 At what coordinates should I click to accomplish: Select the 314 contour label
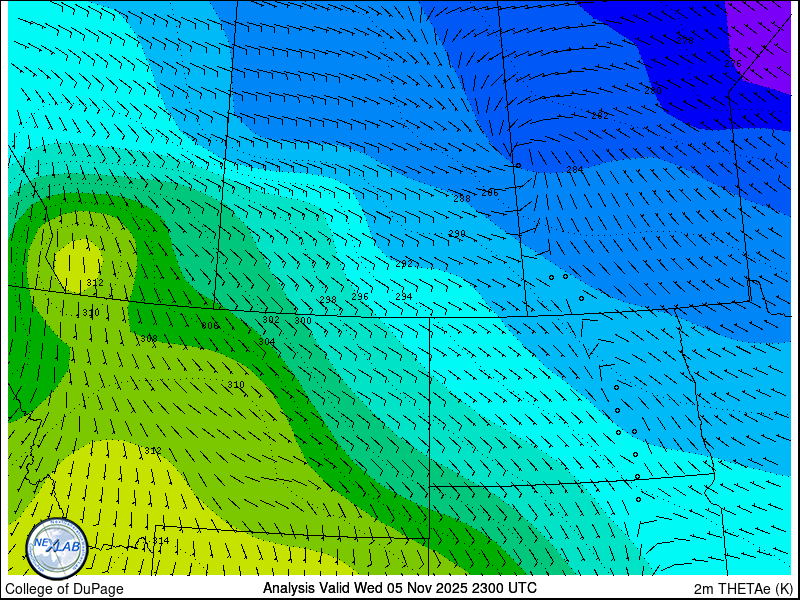point(160,541)
